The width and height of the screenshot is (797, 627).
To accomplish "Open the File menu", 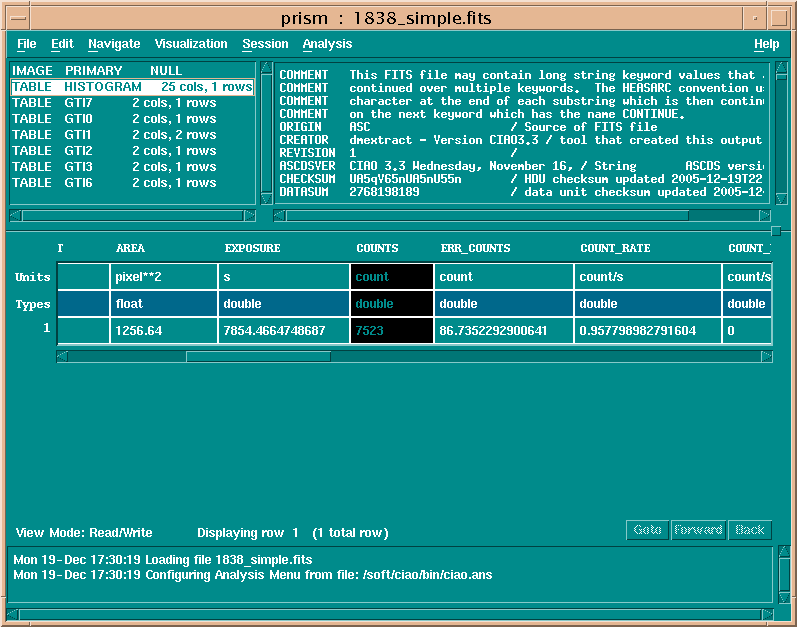I will tap(26, 44).
